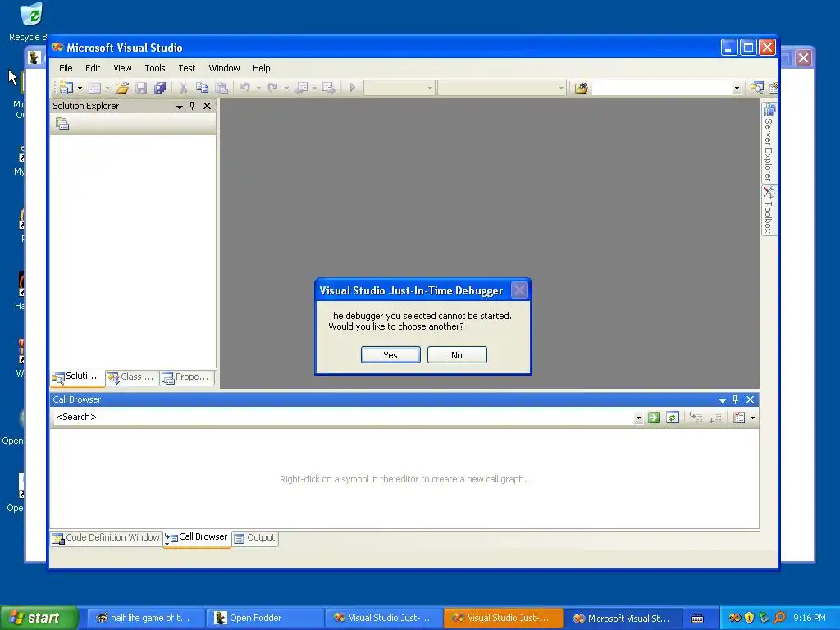Open the New Project dropdown arrow
This screenshot has height=630, width=840.
pyautogui.click(x=80, y=88)
